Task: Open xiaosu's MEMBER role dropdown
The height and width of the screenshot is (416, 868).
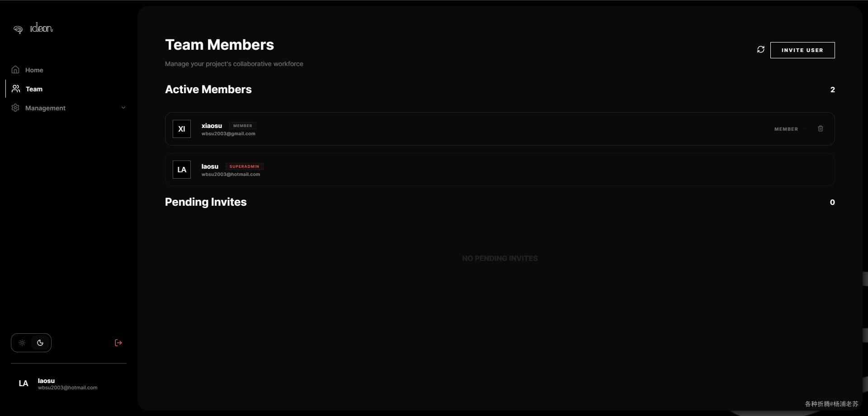Action: click(x=789, y=129)
